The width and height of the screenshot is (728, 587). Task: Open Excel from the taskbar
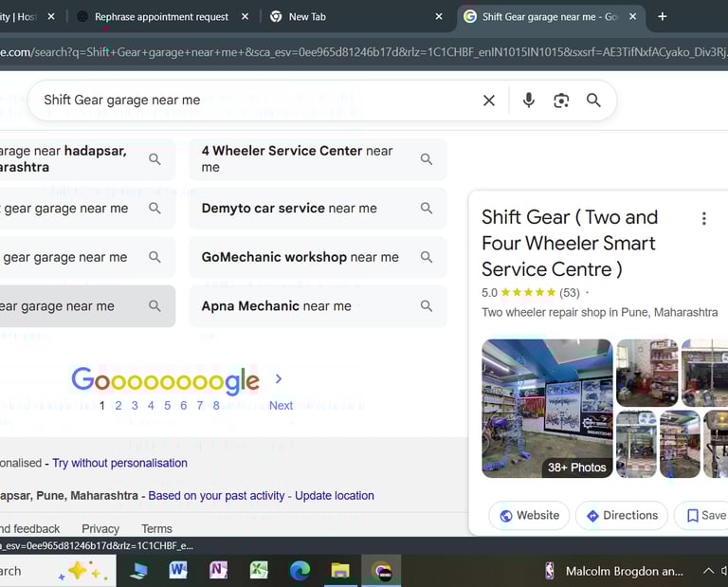[x=259, y=570]
